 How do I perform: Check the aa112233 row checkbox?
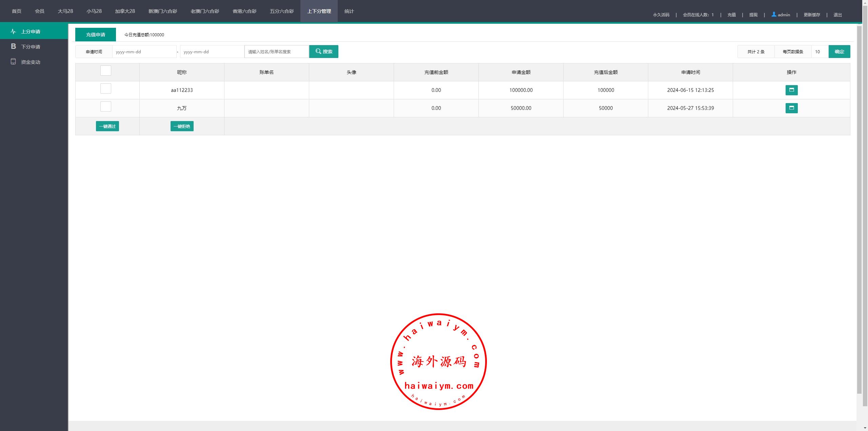tap(106, 89)
